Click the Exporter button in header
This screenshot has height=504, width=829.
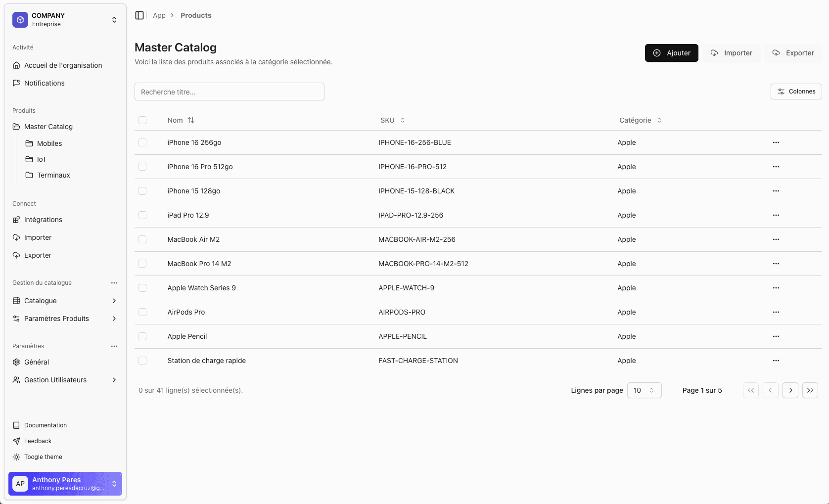tap(793, 53)
